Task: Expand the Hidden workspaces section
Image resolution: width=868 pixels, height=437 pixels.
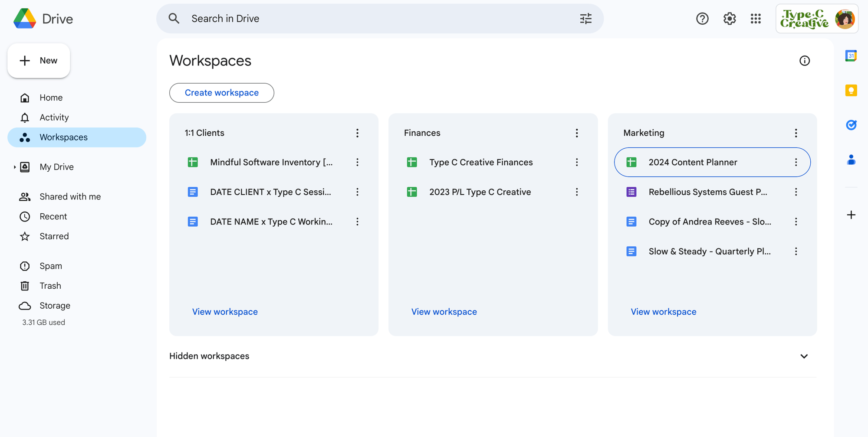Action: tap(804, 356)
